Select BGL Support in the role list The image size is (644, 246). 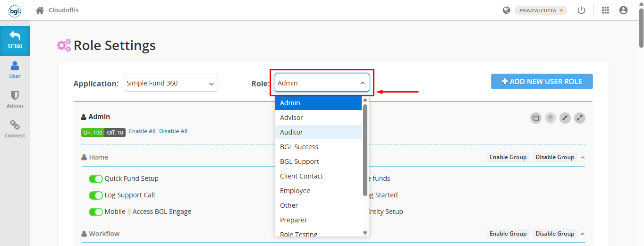click(318, 161)
